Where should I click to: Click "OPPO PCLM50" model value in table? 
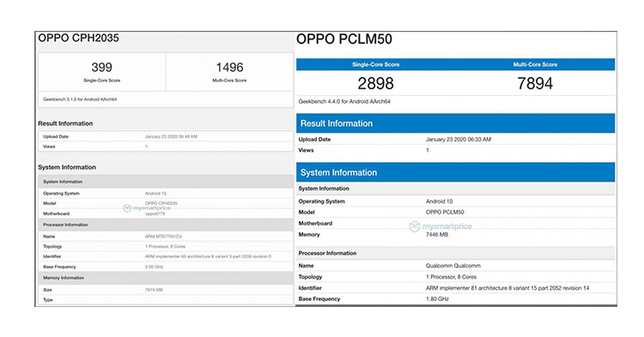coord(445,213)
